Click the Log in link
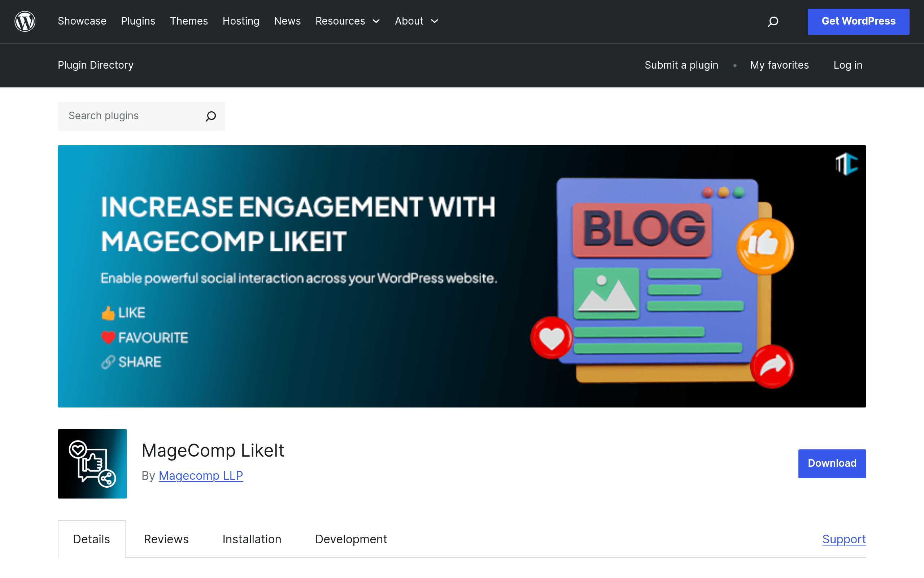This screenshot has width=924, height=578. 847,65
